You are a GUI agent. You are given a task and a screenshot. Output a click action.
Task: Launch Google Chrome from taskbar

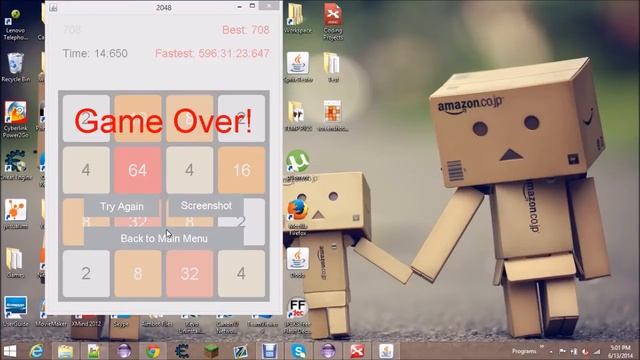[153, 351]
